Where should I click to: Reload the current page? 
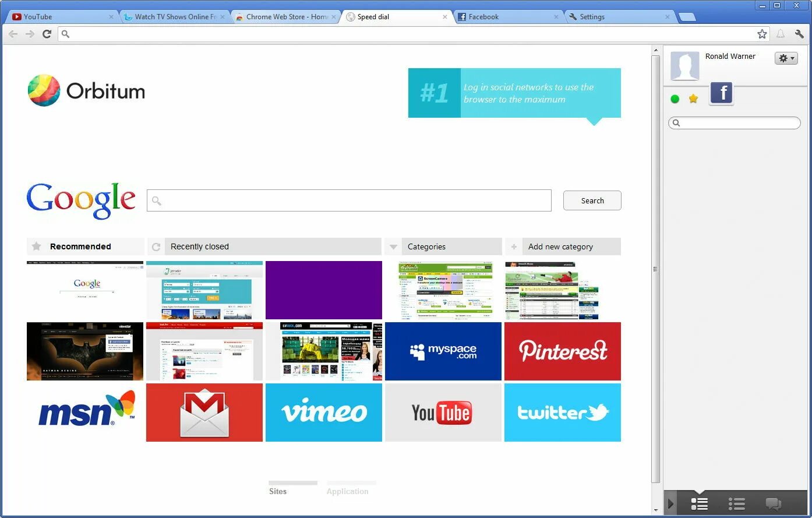tap(47, 34)
